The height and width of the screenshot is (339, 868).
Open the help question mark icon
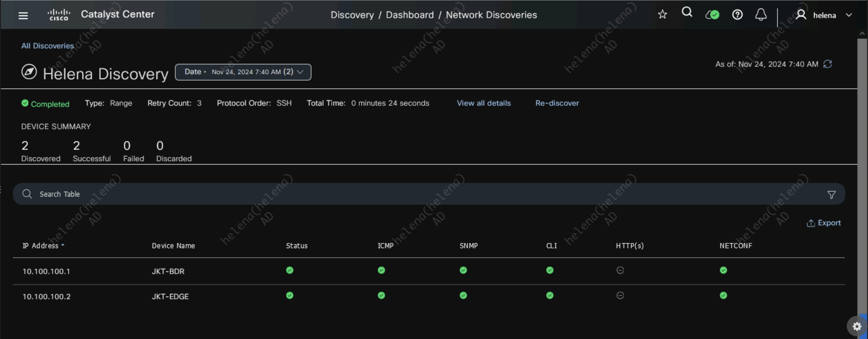tap(737, 15)
